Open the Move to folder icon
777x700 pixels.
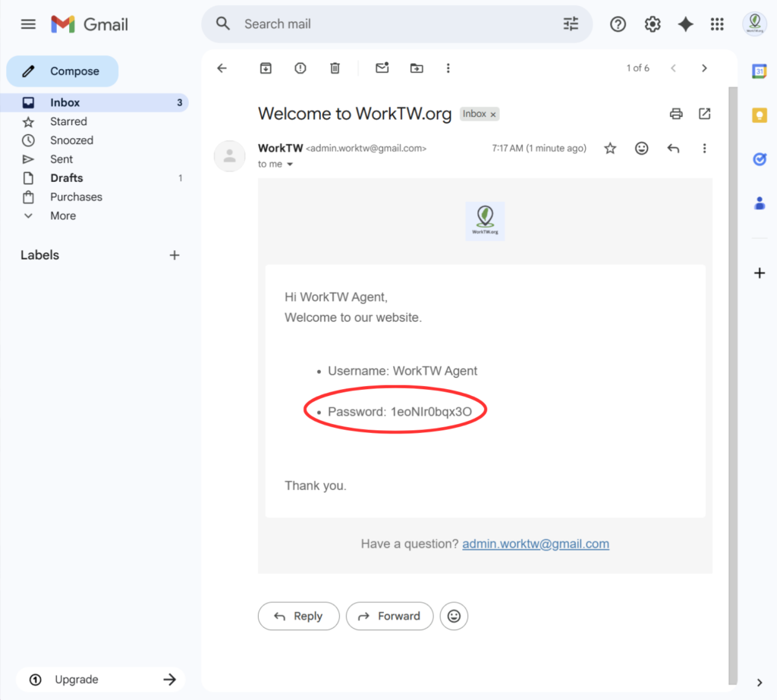(417, 68)
